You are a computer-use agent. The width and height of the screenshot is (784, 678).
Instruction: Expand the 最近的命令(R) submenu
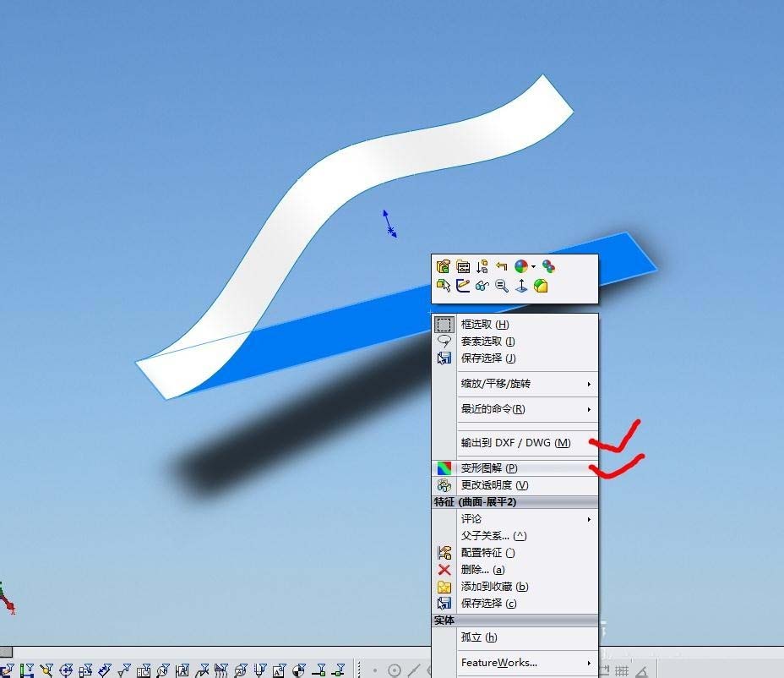coord(515,409)
